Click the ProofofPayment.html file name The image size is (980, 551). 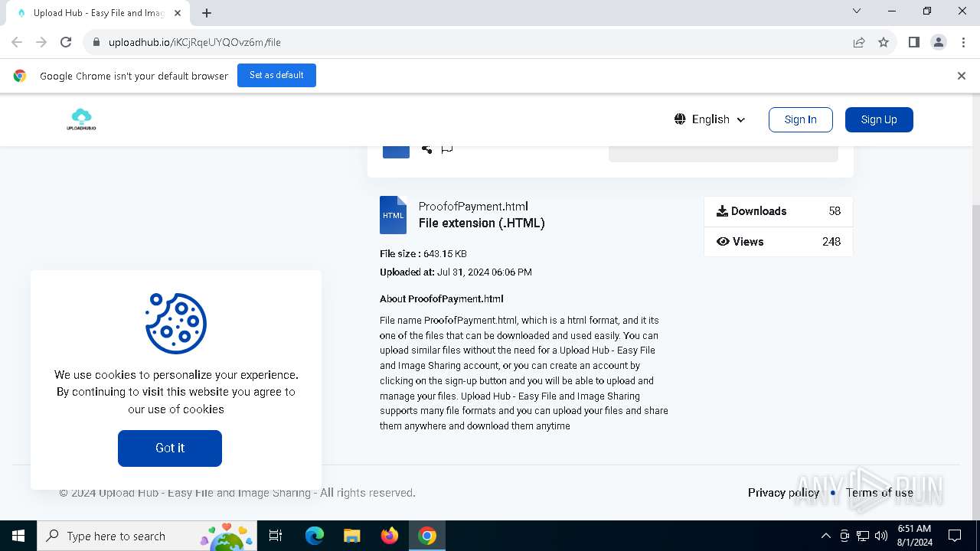473,207
